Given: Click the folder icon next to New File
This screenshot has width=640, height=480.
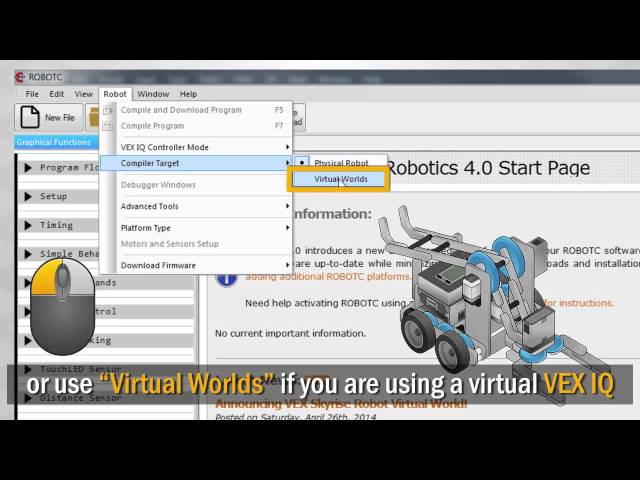Looking at the screenshot, I should point(93,117).
